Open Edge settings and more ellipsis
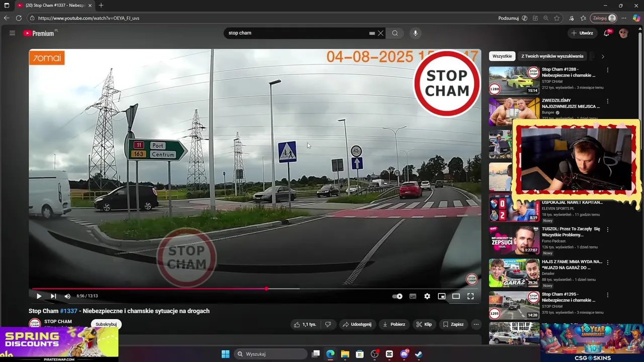644x362 pixels. pyautogui.click(x=624, y=18)
